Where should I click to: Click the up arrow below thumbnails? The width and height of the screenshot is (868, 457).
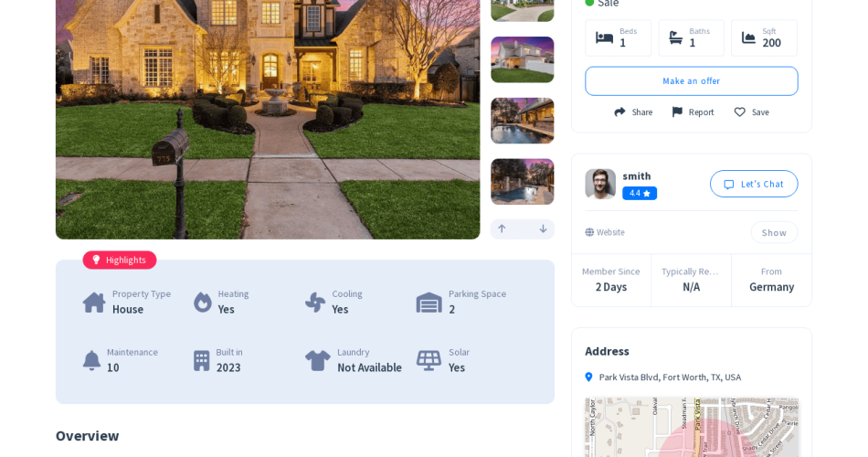(x=502, y=228)
